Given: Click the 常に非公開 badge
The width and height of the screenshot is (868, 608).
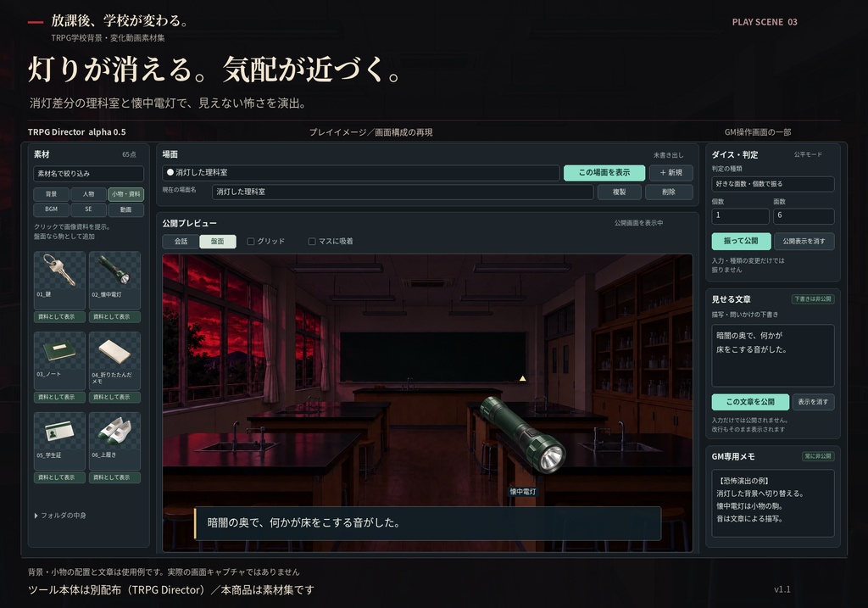Looking at the screenshot, I should [x=818, y=456].
